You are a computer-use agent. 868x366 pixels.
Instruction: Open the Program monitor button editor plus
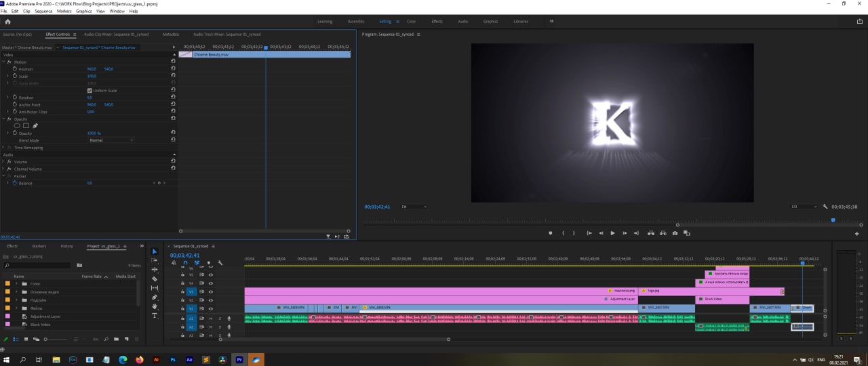(x=857, y=234)
